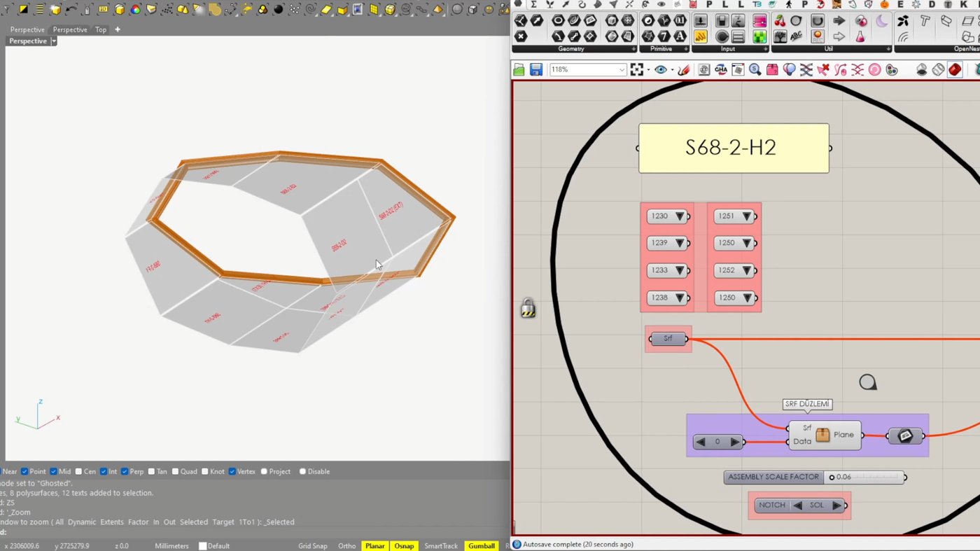
Task: Enable the Tan osnap checkbox
Action: point(151,472)
